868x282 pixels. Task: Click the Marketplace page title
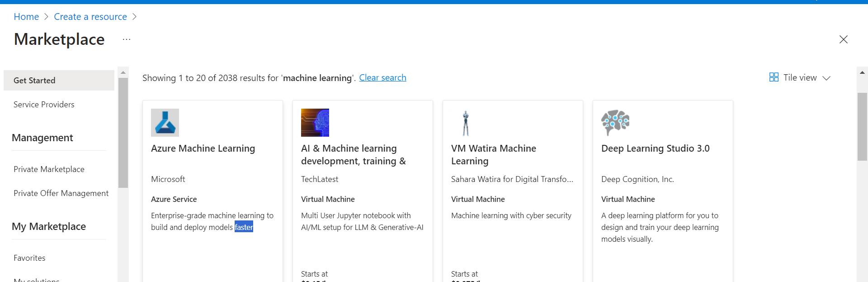[59, 39]
